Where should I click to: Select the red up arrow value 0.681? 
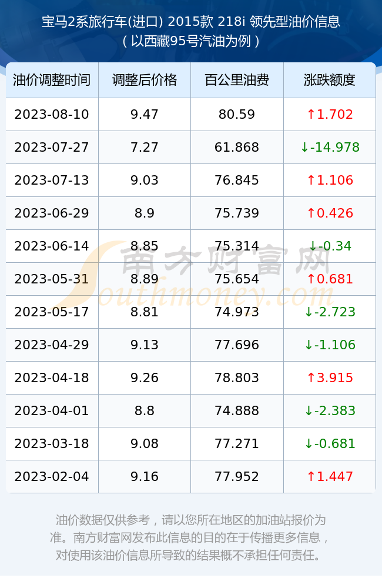[330, 279]
